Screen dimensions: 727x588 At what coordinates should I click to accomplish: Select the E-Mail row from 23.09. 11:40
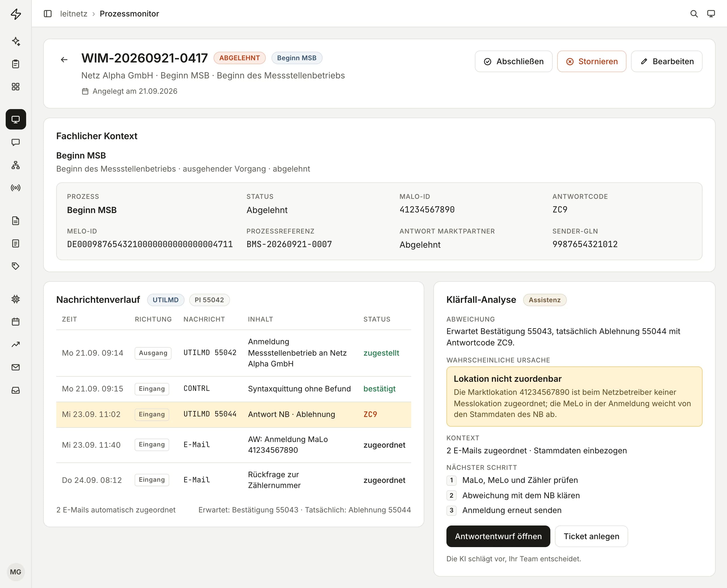234,445
